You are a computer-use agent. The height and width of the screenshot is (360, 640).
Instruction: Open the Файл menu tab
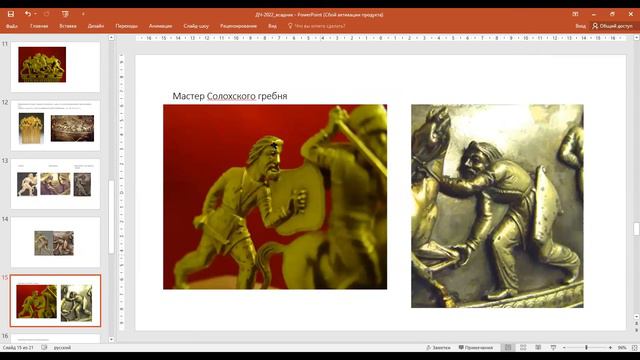(x=12, y=26)
